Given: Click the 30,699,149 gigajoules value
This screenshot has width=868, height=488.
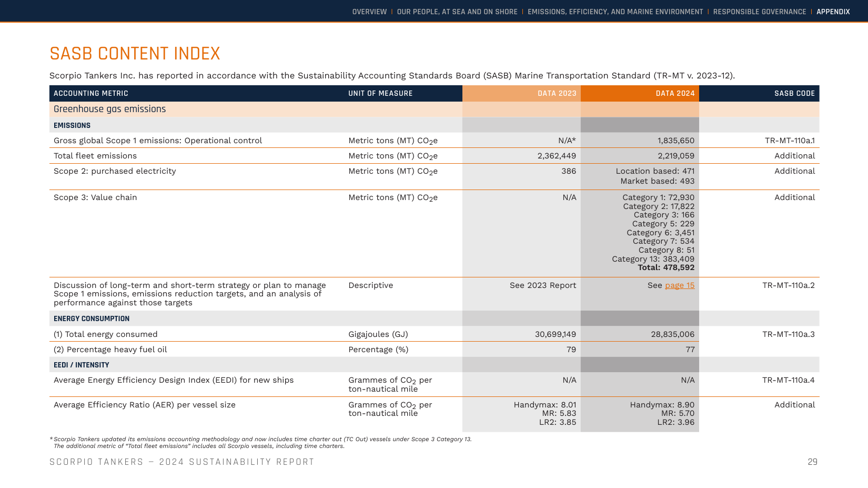Looking at the screenshot, I should (556, 334).
